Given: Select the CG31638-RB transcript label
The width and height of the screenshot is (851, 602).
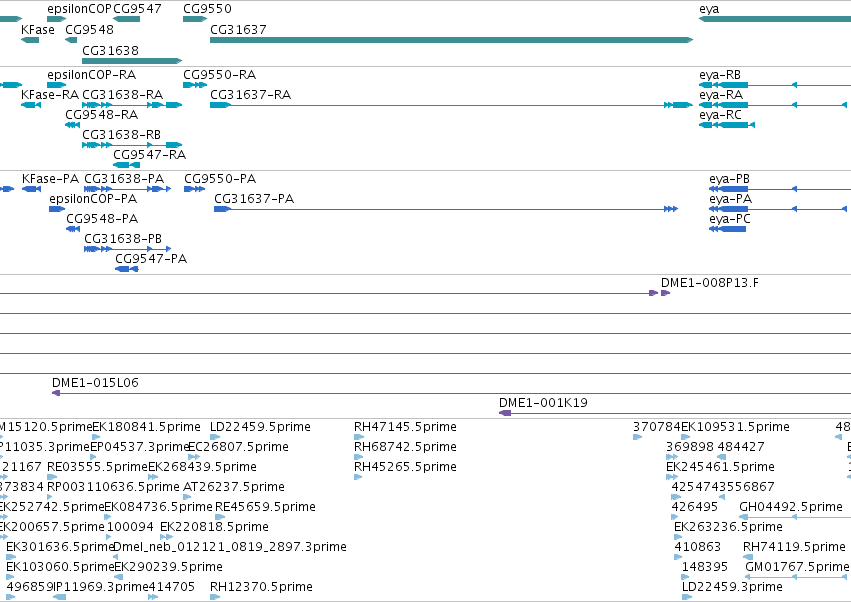Looking at the screenshot, I should (122, 135).
